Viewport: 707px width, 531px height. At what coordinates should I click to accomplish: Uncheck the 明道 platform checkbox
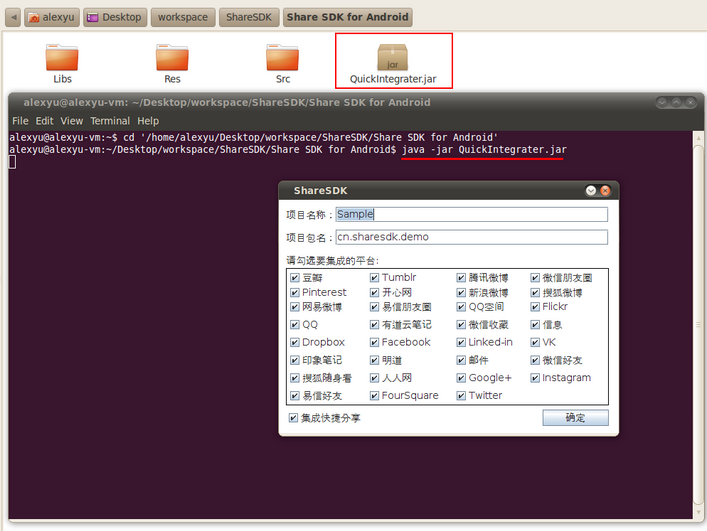click(x=374, y=360)
